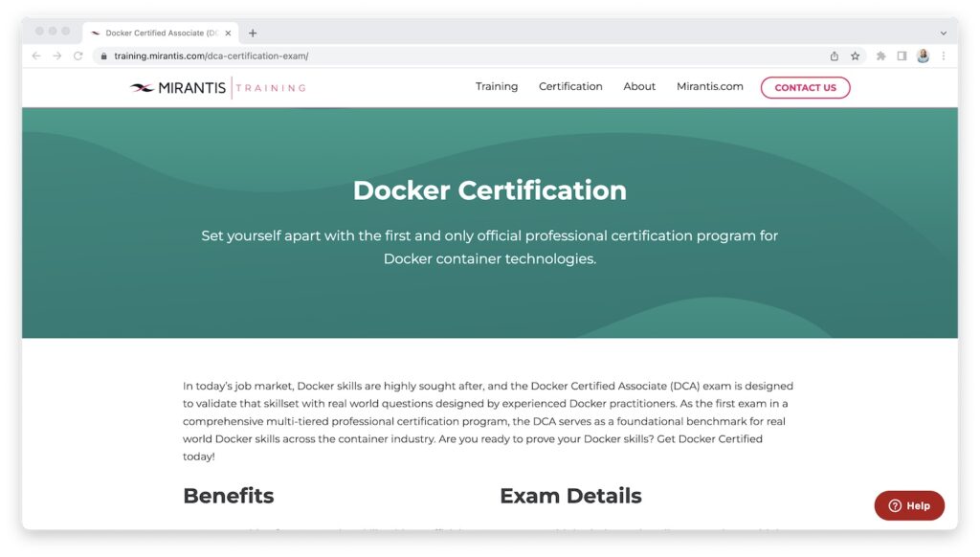The width and height of the screenshot is (980, 557).
Task: Click the Exam Details heading
Action: pos(570,496)
